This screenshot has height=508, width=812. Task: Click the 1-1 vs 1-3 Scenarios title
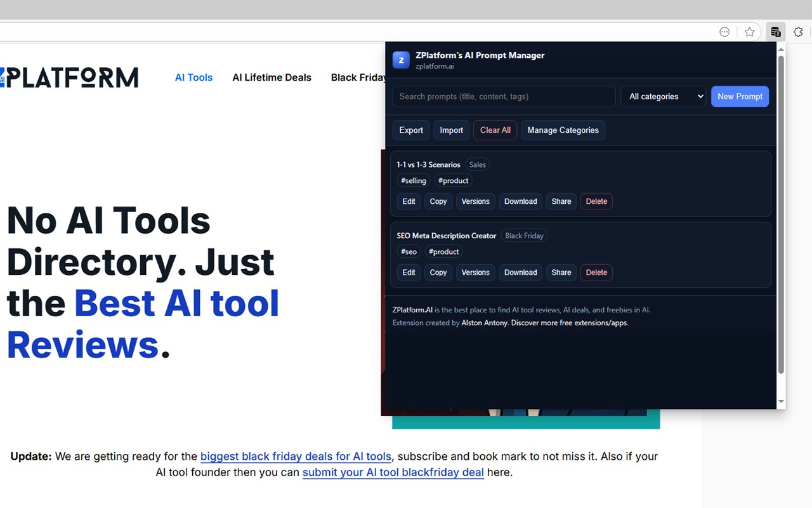click(429, 164)
